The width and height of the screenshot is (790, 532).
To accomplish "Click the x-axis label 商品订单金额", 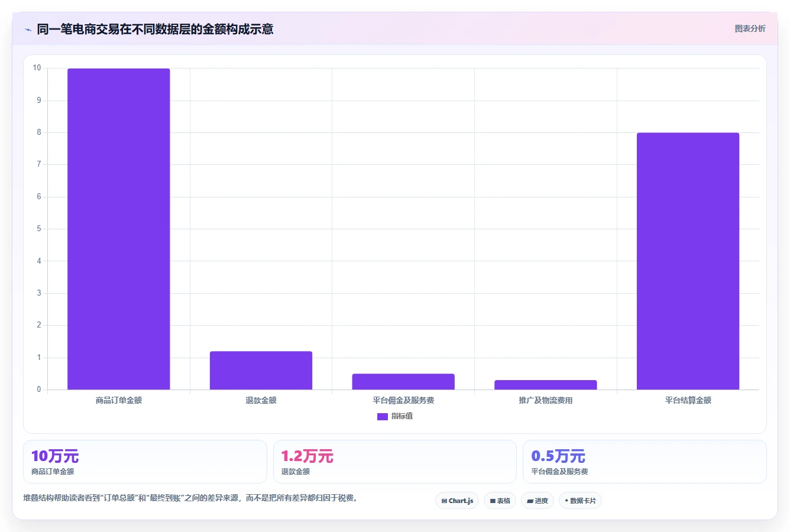I will (119, 400).
